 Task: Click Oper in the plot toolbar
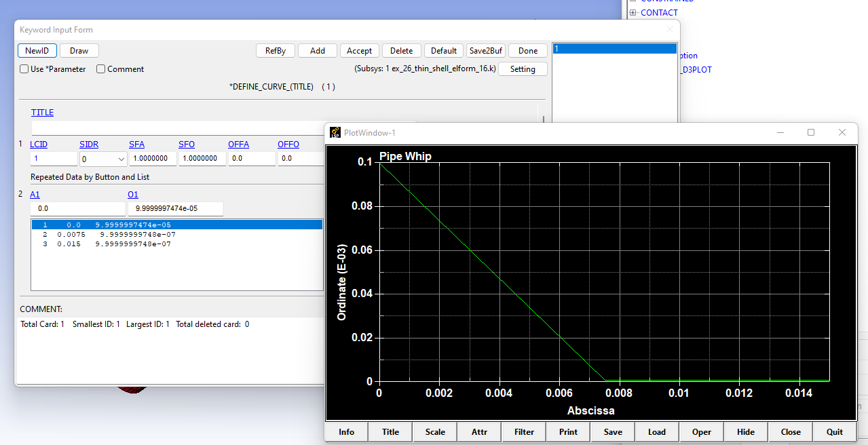pyautogui.click(x=701, y=432)
